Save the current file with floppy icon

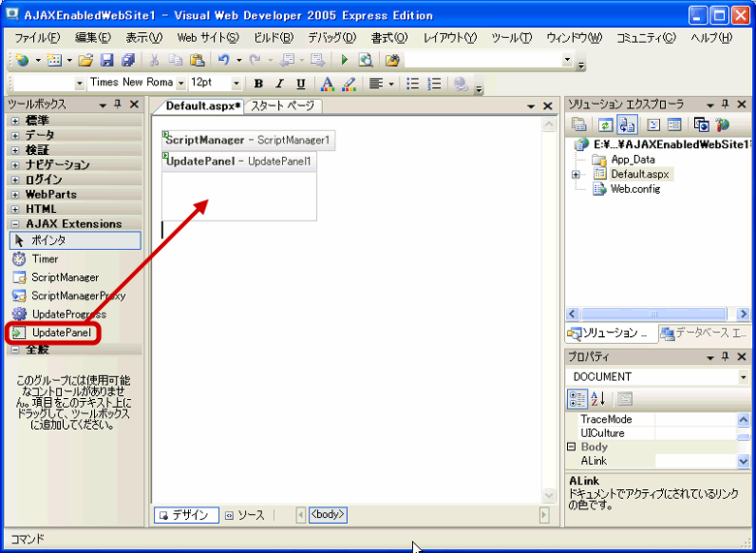[107, 60]
